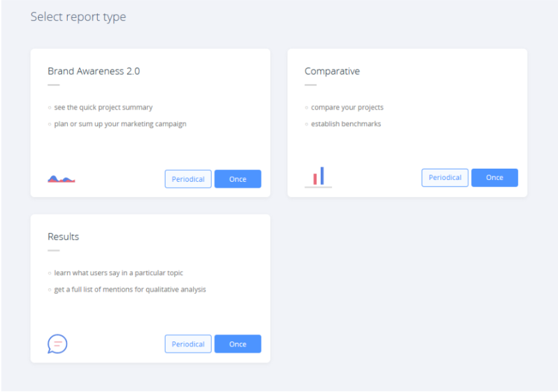Click "see the quick project summary" text
Screen dimensions: 558x392
[103, 107]
